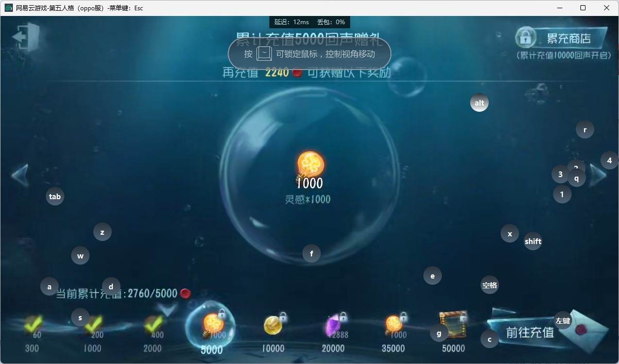Close the cloud game window
The image size is (619, 364).
point(607,8)
